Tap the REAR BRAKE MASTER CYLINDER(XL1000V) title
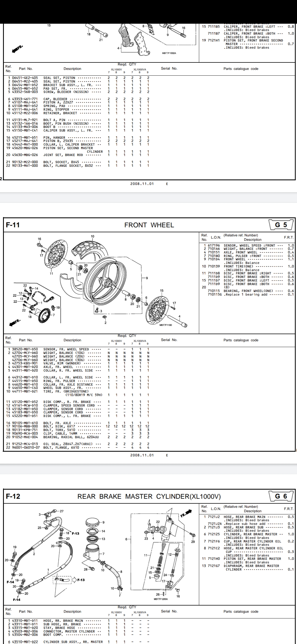Image resolution: width=297 pixels, height=644 pixels. pyautogui.click(x=149, y=496)
